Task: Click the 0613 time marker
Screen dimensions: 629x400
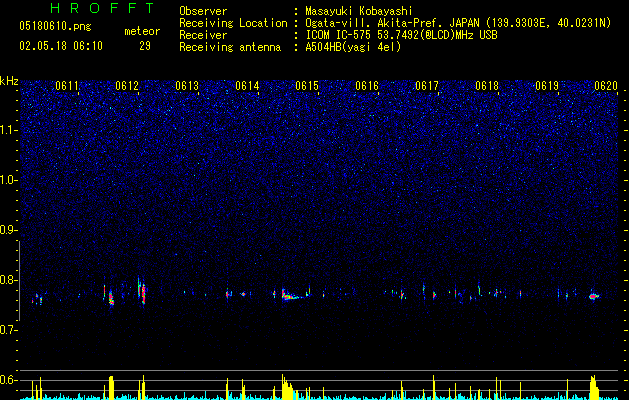Action: click(x=187, y=86)
